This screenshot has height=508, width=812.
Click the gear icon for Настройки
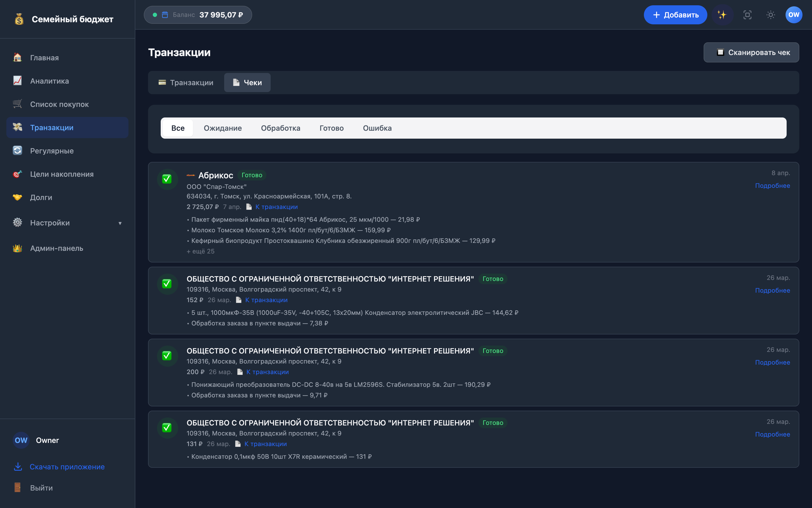click(x=17, y=223)
